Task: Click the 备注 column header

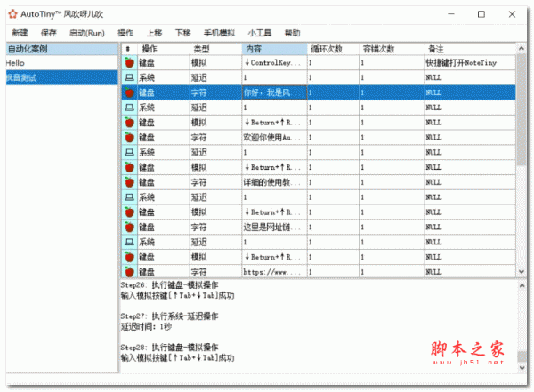Action: pos(470,49)
